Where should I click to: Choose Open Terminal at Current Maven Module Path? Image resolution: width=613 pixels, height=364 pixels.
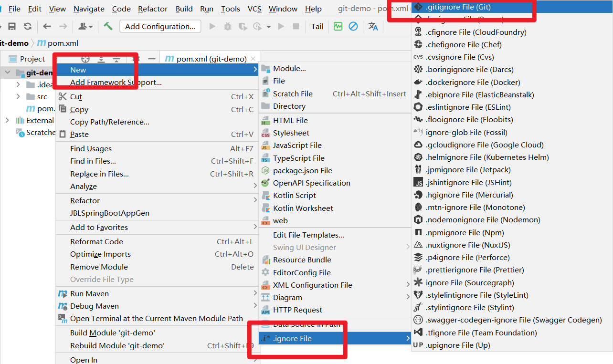[x=157, y=318]
